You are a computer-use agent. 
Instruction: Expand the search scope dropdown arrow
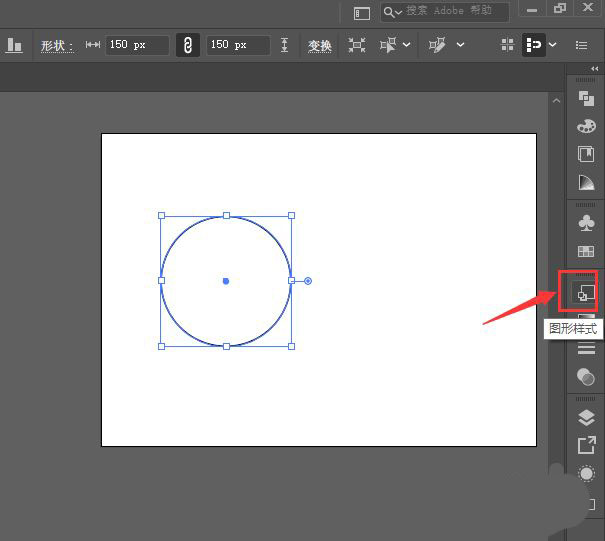pos(398,12)
